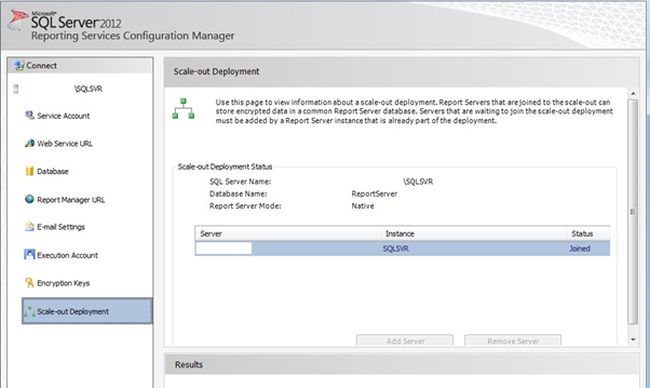Click the Encryption Keys key icon
Screen dimensions: 650x388
click(x=29, y=283)
